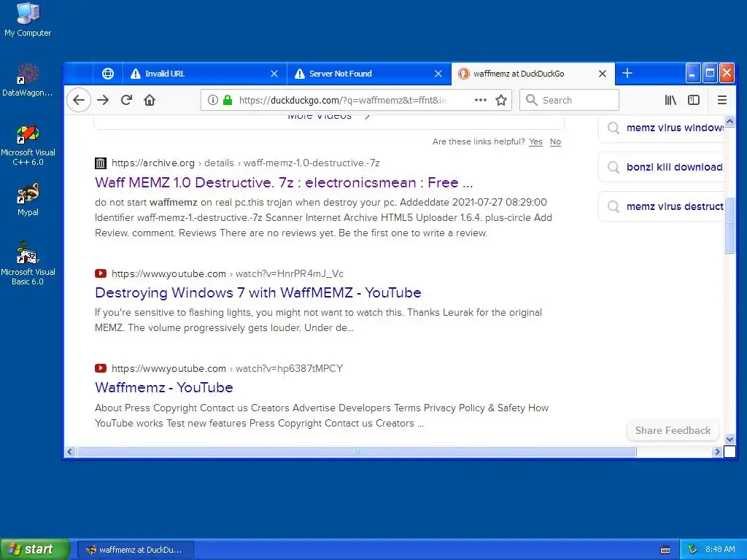Open the Library bookshelf icon
The height and width of the screenshot is (560, 747).
670,100
